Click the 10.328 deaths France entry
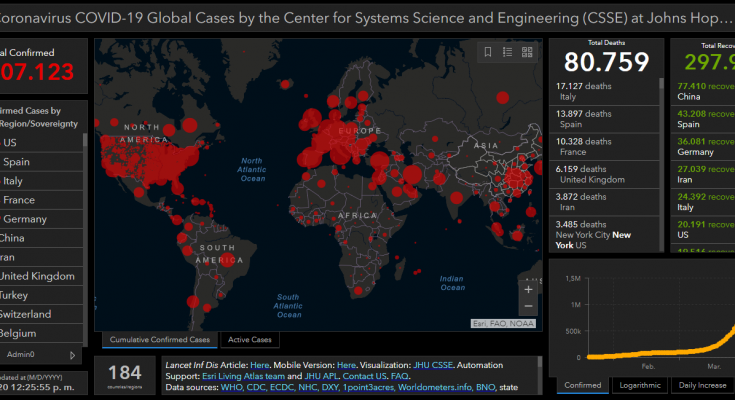The height and width of the screenshot is (400, 735). (604, 147)
